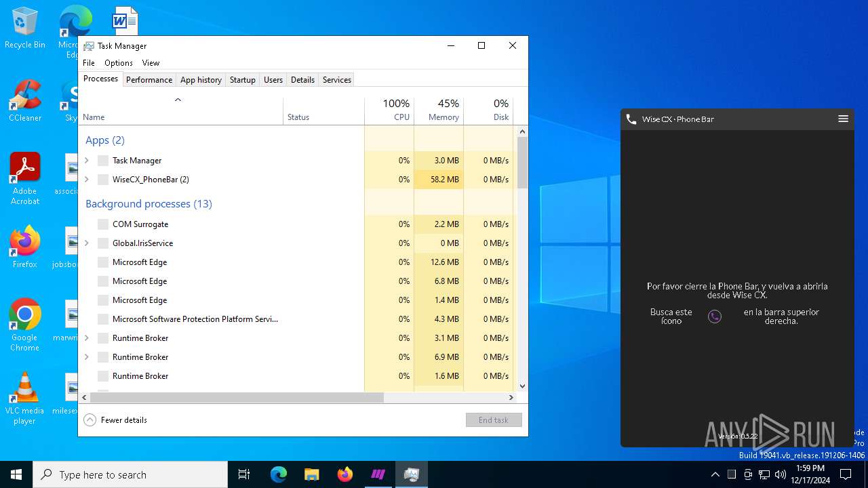Open the WiseCX Phone Bar hamburger menu

[x=843, y=119]
